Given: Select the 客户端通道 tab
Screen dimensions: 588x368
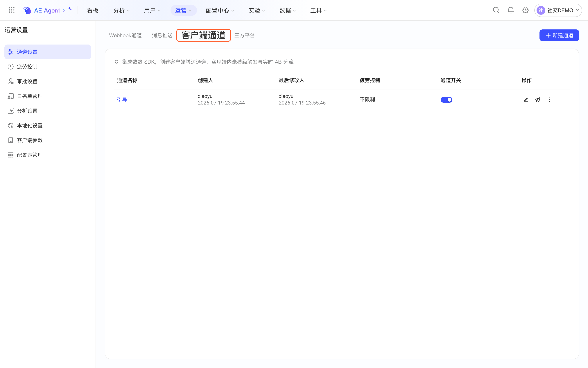Looking at the screenshot, I should coord(203,36).
